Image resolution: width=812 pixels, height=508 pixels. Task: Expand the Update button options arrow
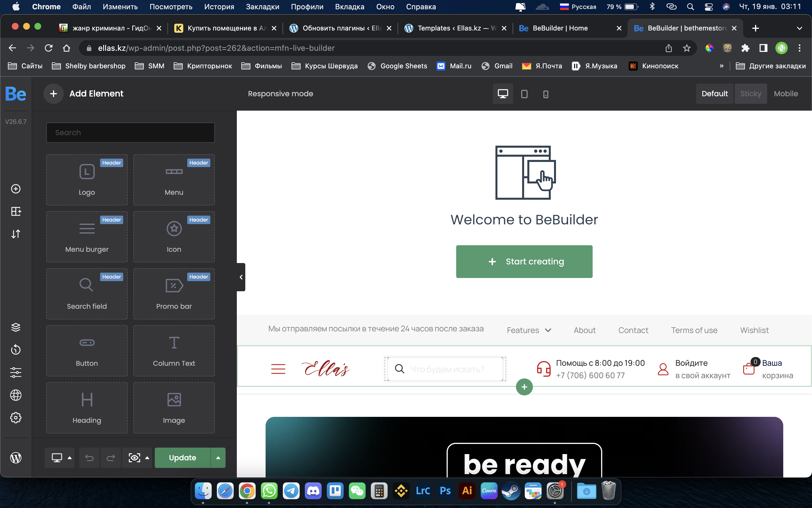218,457
